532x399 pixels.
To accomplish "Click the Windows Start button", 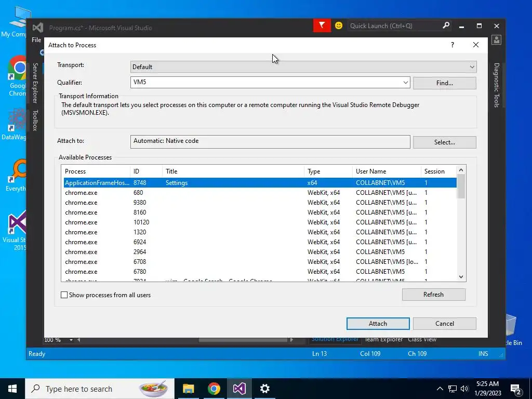I will 12,389.
